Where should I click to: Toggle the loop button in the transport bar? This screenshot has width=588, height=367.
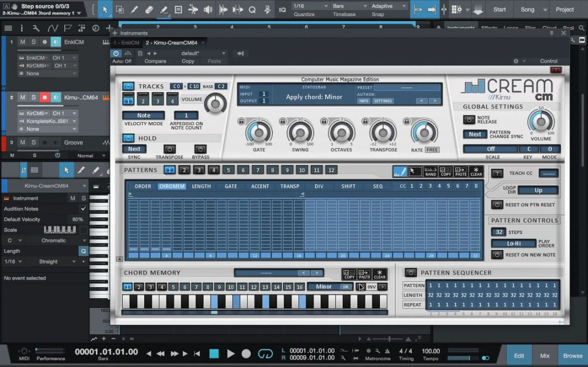(x=265, y=353)
